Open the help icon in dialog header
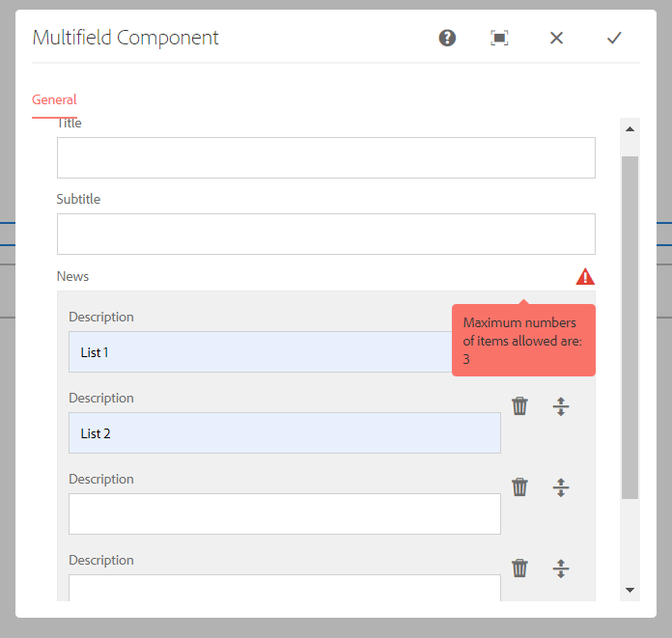Viewport: 672px width, 638px height. [447, 38]
